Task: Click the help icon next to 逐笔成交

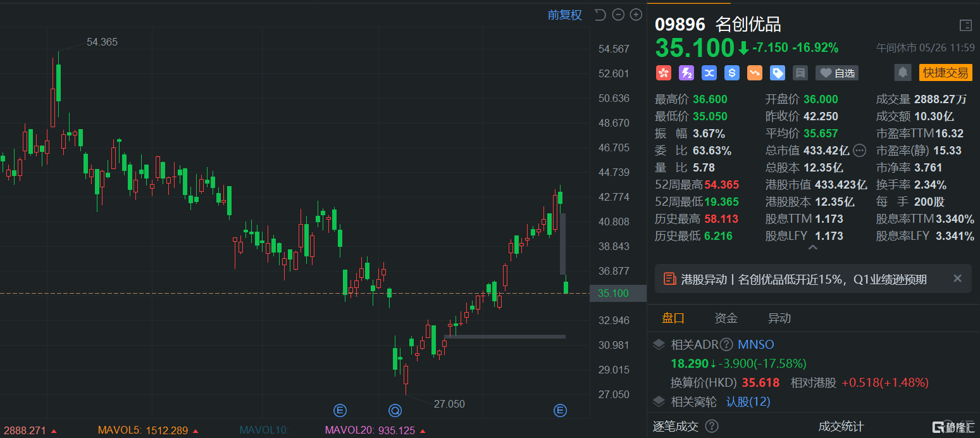Action: [x=712, y=427]
